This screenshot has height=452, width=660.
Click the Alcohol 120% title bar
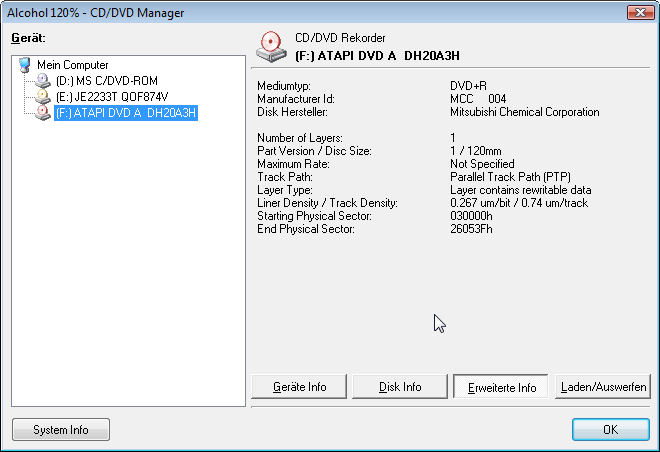[300, 12]
